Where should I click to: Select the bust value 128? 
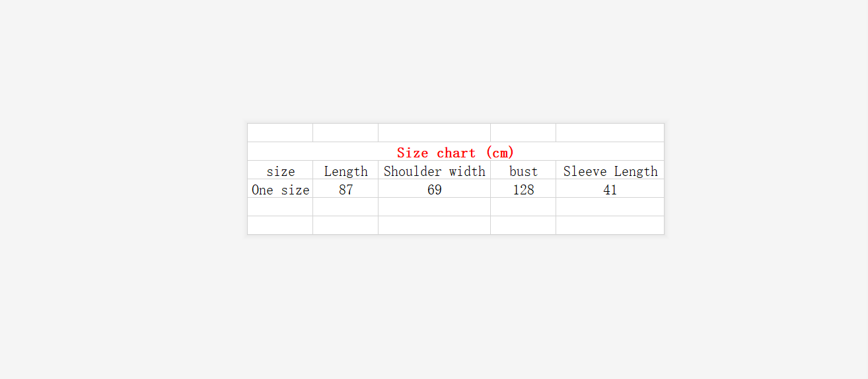(523, 189)
